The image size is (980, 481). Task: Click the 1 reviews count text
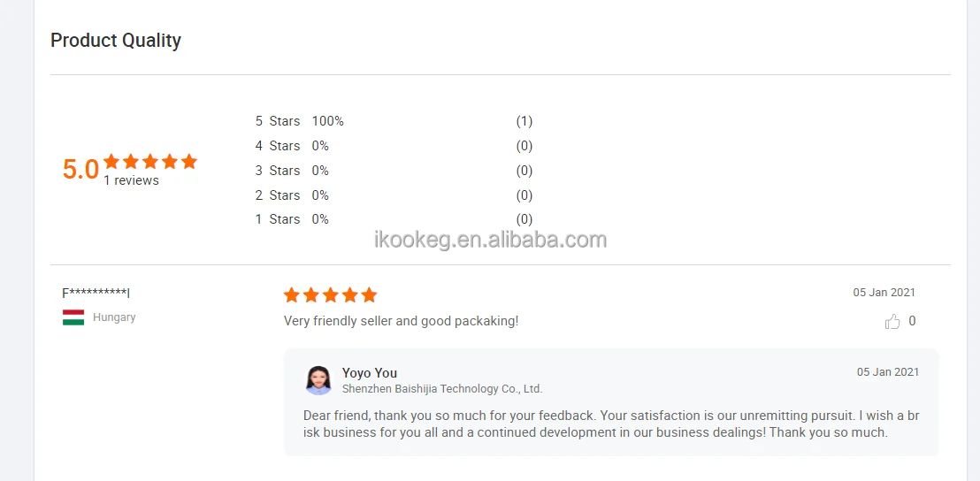(x=131, y=180)
